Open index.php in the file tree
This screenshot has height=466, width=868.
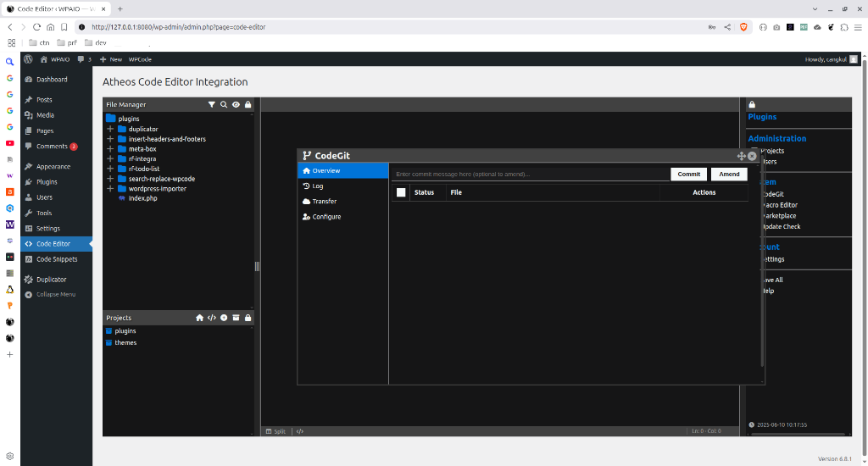click(x=142, y=198)
